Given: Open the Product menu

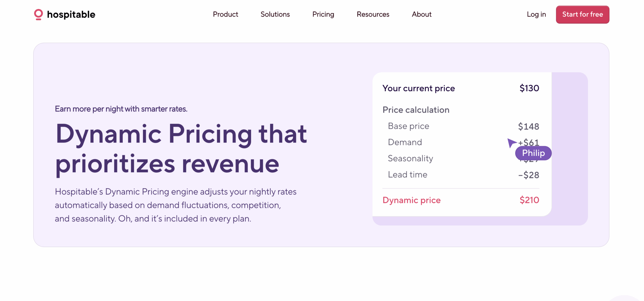Looking at the screenshot, I should [x=225, y=14].
